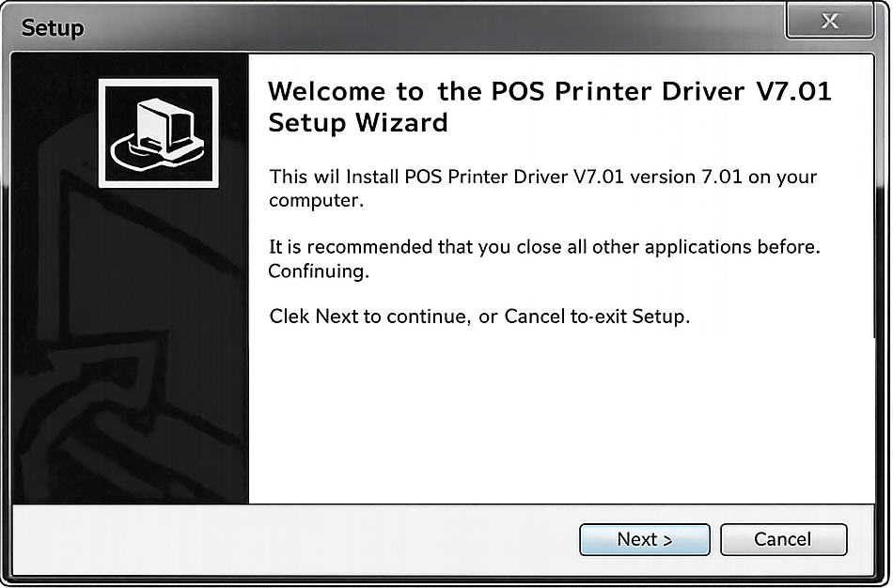Click the 'Next to continue, or Cancel' line
Image resolution: width=893 pixels, height=588 pixels.
[479, 316]
